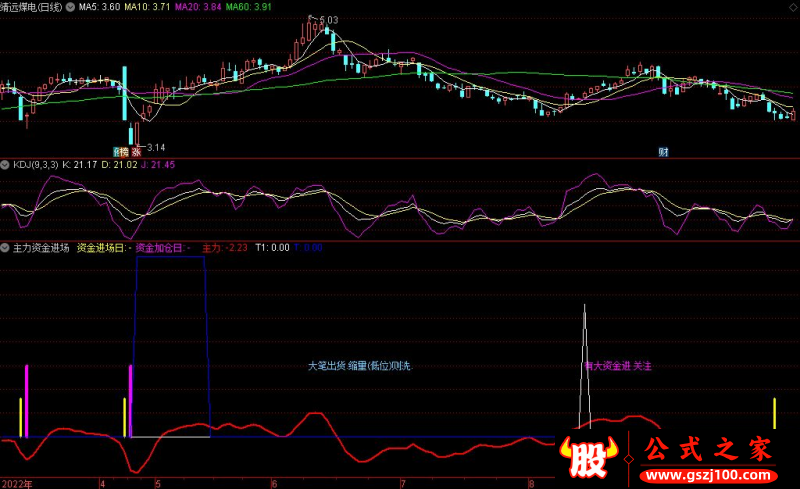Viewport: 800px width, 489px height.
Task: Expand the KDJ(9,3,3) indicator dropdown arrow
Action: tap(6, 163)
